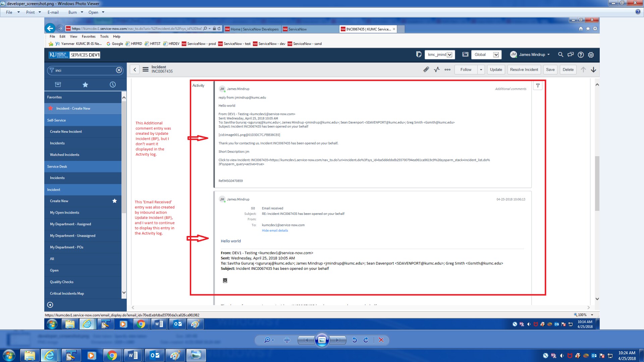Screen dimensions: 644x362
Task: Rotate the picture counterclockwise
Action: pyautogui.click(x=355, y=340)
